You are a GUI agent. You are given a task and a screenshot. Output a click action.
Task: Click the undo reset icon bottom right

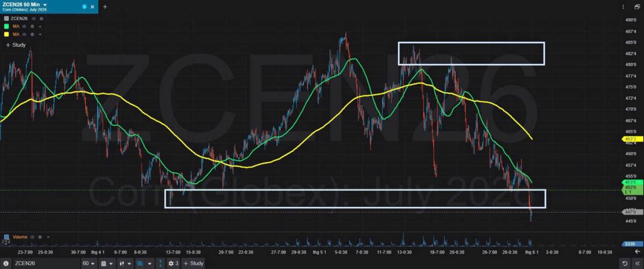pos(625,264)
